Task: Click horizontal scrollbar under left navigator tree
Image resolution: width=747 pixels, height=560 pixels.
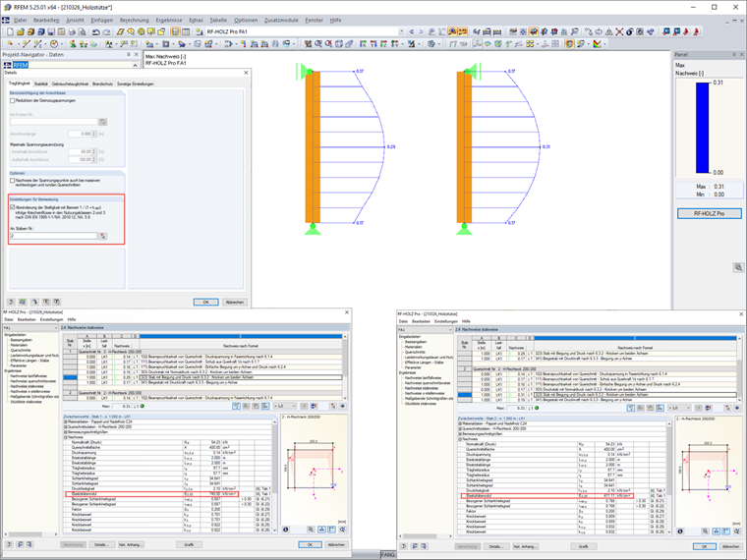Action: 30,534
